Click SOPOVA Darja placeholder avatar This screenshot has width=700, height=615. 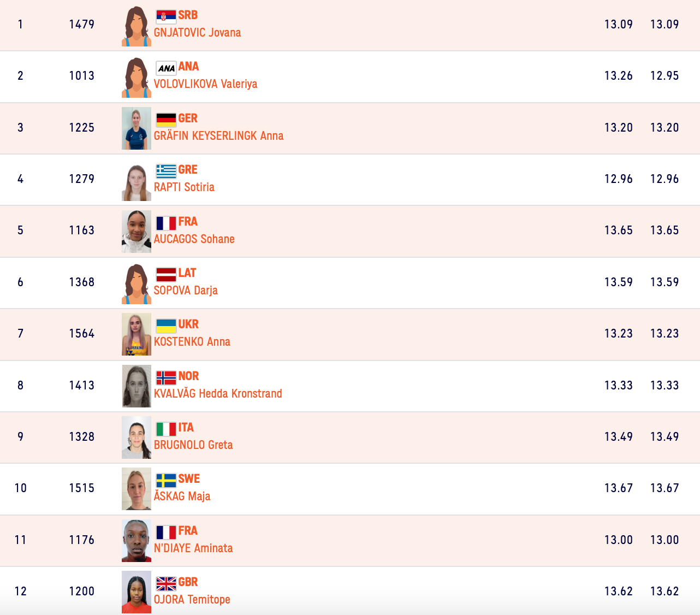tap(137, 283)
